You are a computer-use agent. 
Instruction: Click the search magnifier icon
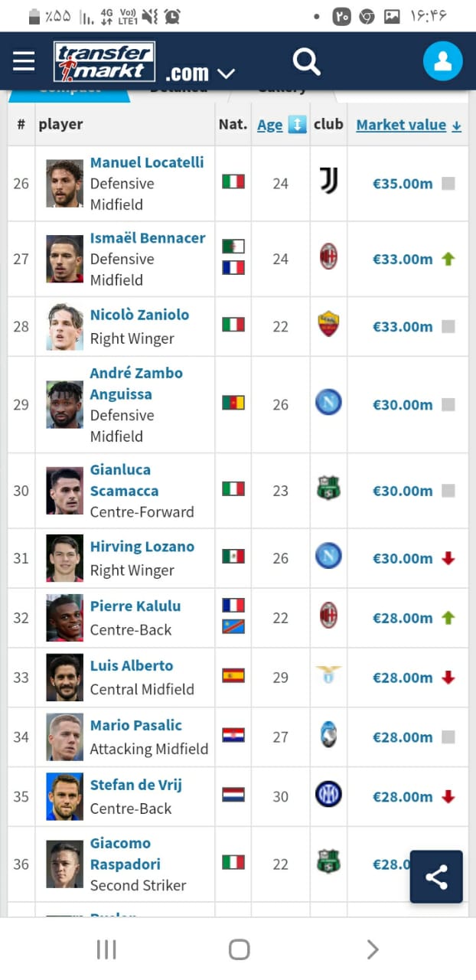pyautogui.click(x=306, y=61)
